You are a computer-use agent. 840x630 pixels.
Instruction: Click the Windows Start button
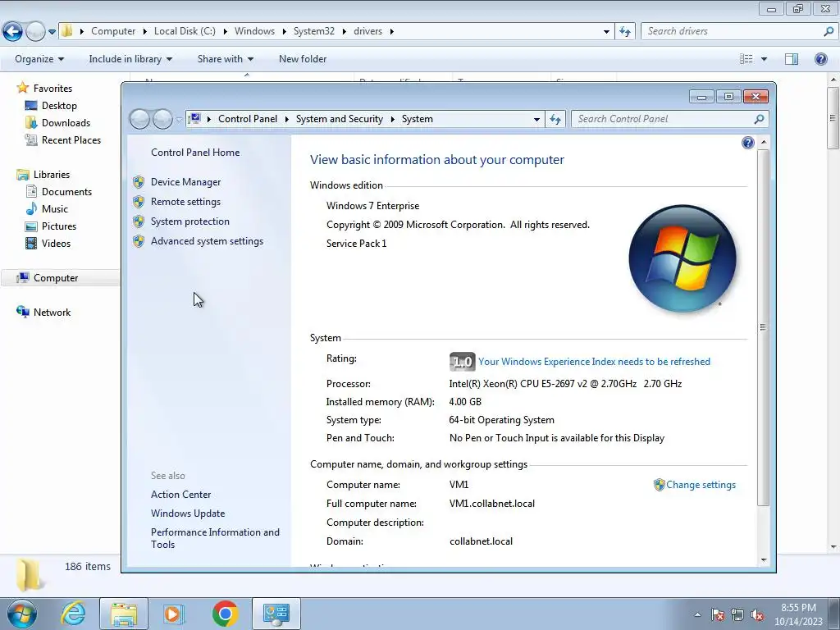22,614
